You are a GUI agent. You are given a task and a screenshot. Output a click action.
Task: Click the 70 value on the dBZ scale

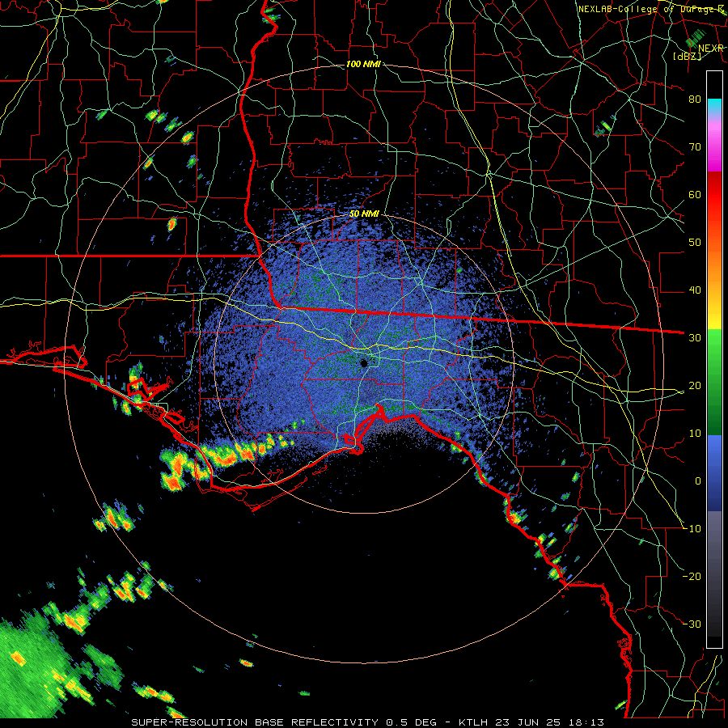click(x=695, y=146)
